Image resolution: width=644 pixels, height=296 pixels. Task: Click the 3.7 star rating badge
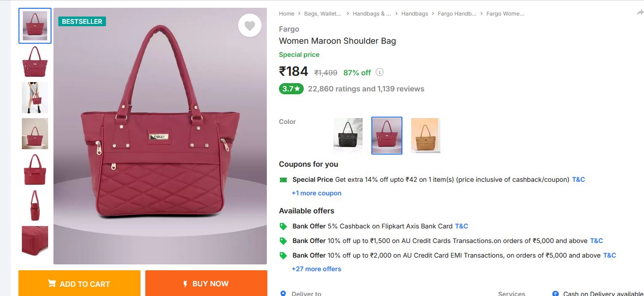pyautogui.click(x=291, y=89)
